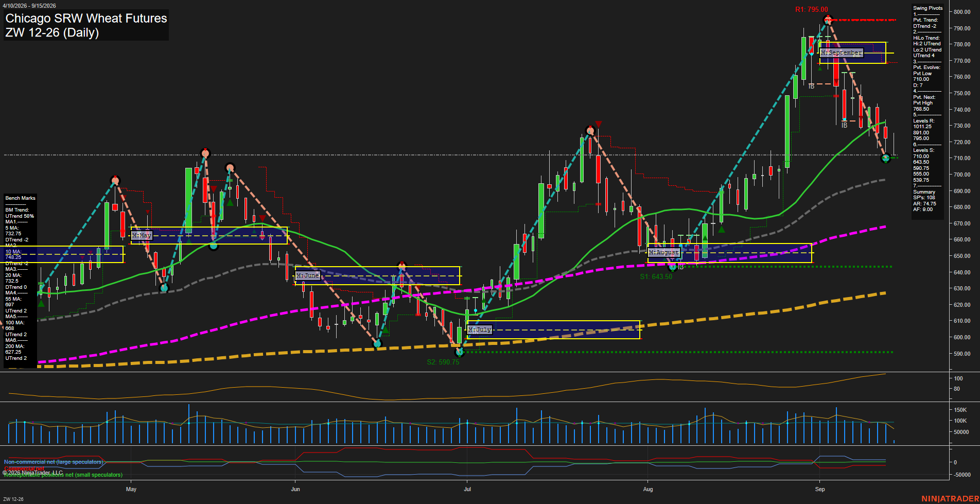
Task: Select support level "555.00" in Swing Pivots
Action: point(921,174)
